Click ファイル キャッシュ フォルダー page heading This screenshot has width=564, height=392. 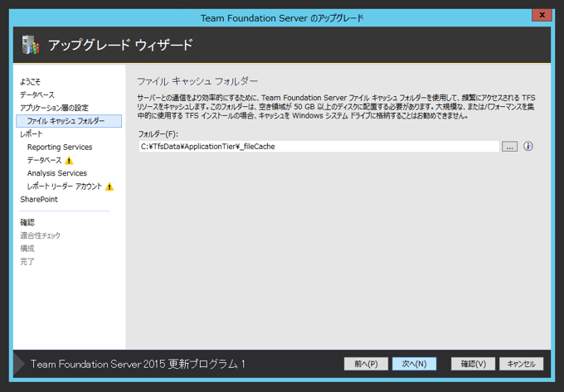pos(197,81)
